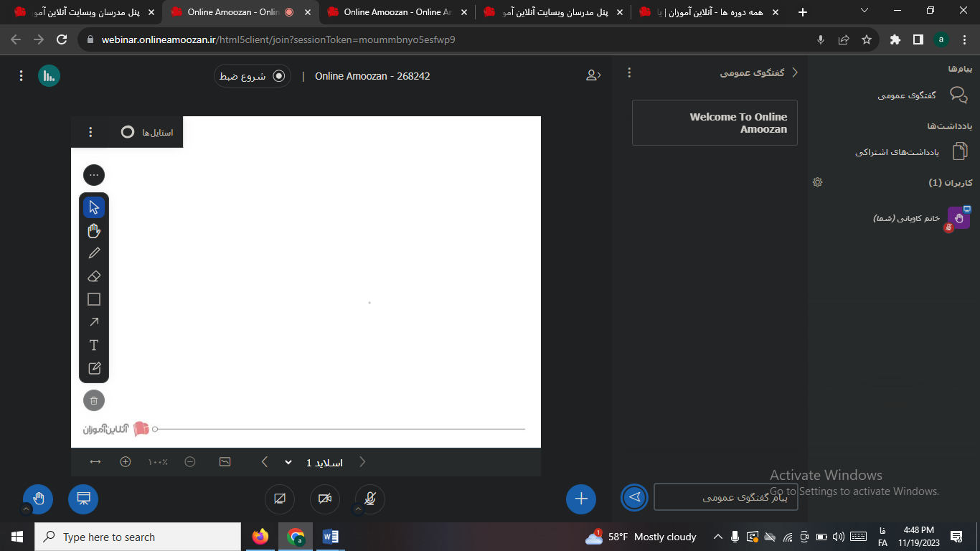Select the Eraser tool on whiteboard
Screen dimensions: 980x551
[x=94, y=276]
